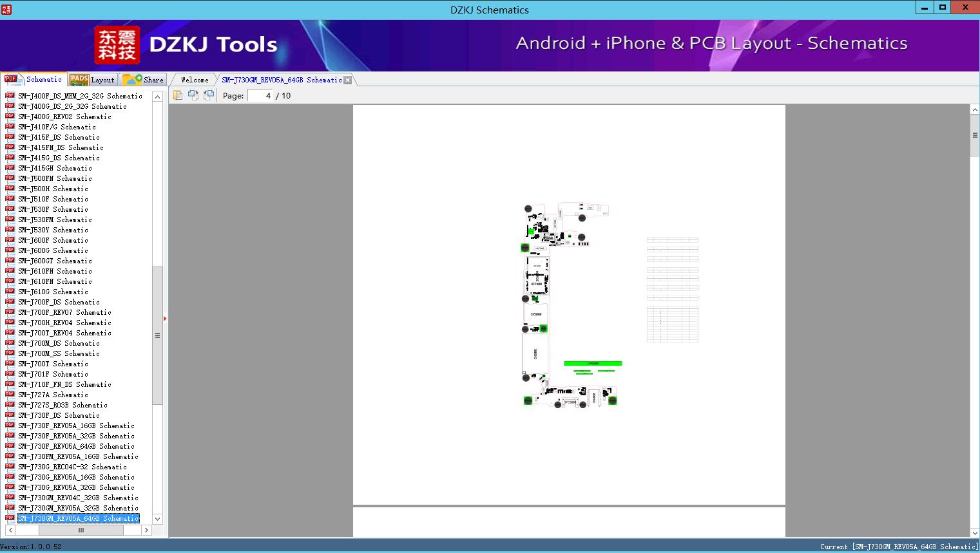The height and width of the screenshot is (553, 980).
Task: Click the file list horizontal scrollbar thumb
Action: pos(81,530)
